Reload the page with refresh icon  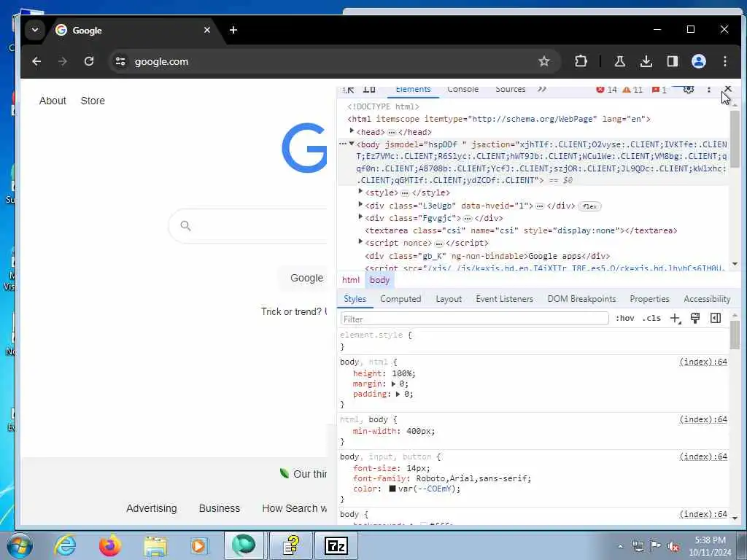tap(89, 61)
